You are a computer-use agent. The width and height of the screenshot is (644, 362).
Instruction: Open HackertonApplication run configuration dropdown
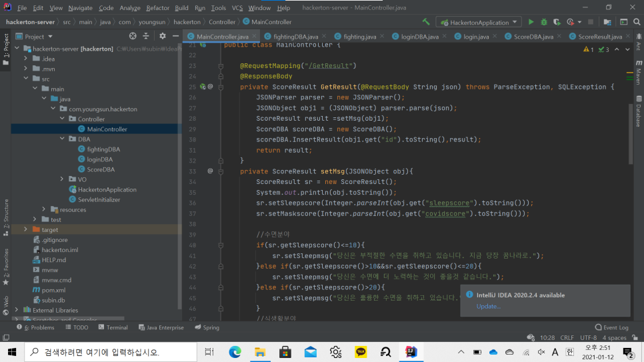(x=479, y=22)
